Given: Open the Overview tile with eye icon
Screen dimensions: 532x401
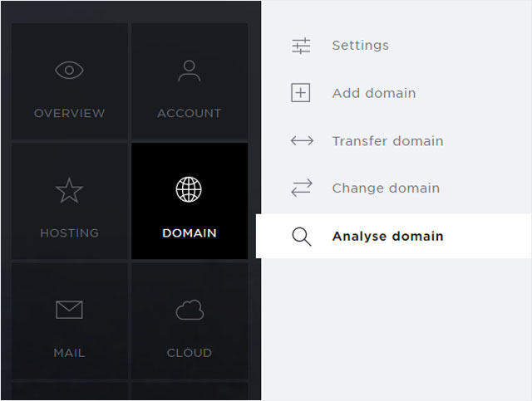Looking at the screenshot, I should [x=70, y=81].
